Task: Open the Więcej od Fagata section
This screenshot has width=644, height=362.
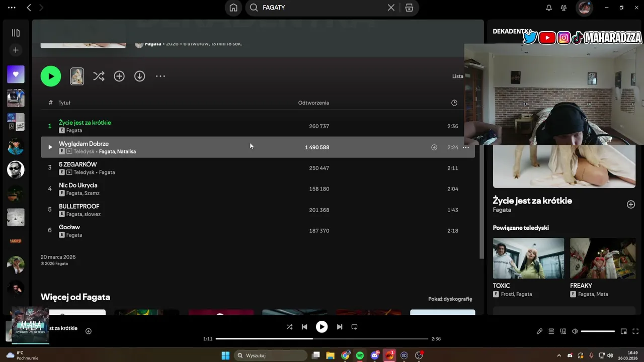Action: click(75, 297)
